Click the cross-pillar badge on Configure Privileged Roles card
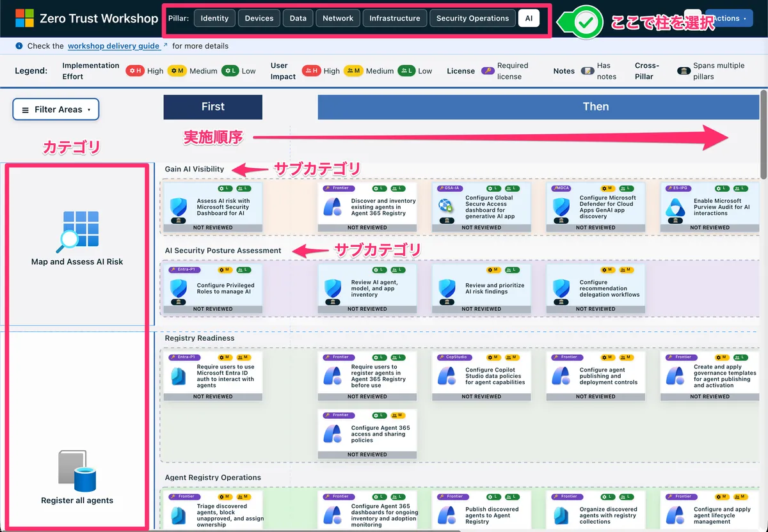 [x=179, y=303]
